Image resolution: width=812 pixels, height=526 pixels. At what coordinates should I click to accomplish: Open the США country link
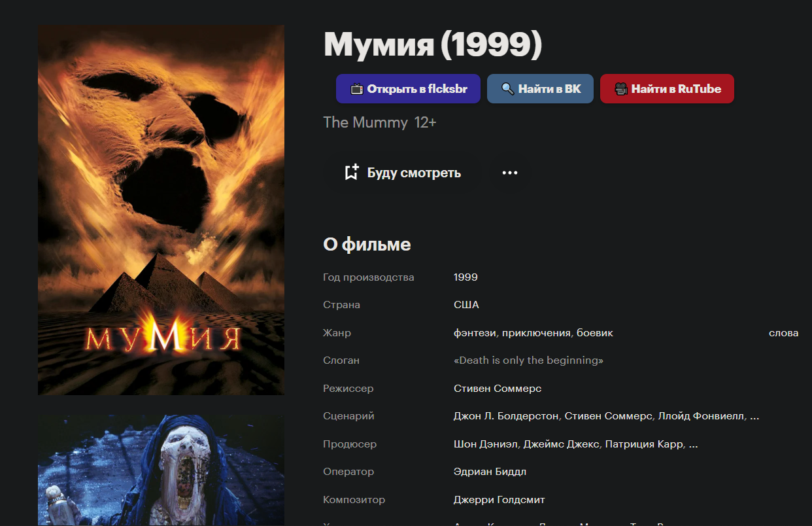[x=466, y=305]
